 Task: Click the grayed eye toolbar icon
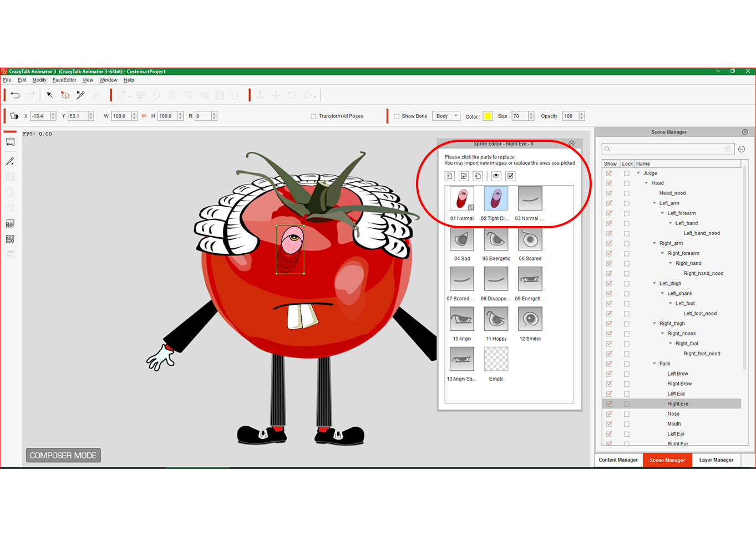point(188,95)
